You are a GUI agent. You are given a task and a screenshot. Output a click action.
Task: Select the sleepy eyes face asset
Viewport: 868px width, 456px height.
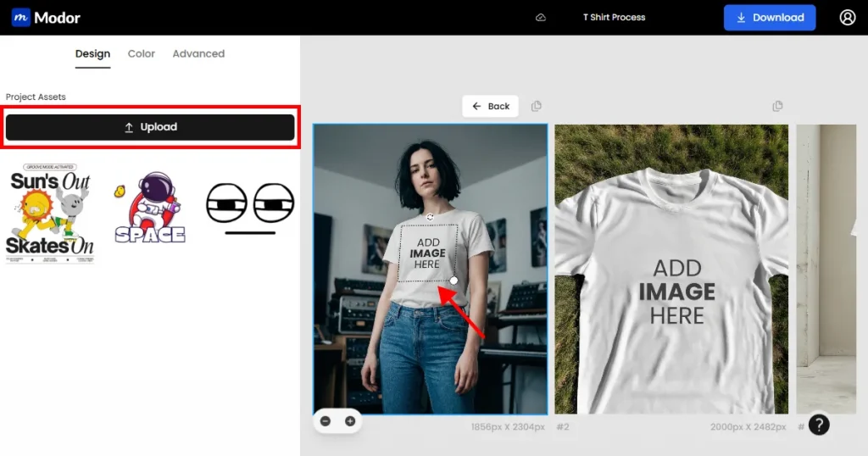coord(250,208)
